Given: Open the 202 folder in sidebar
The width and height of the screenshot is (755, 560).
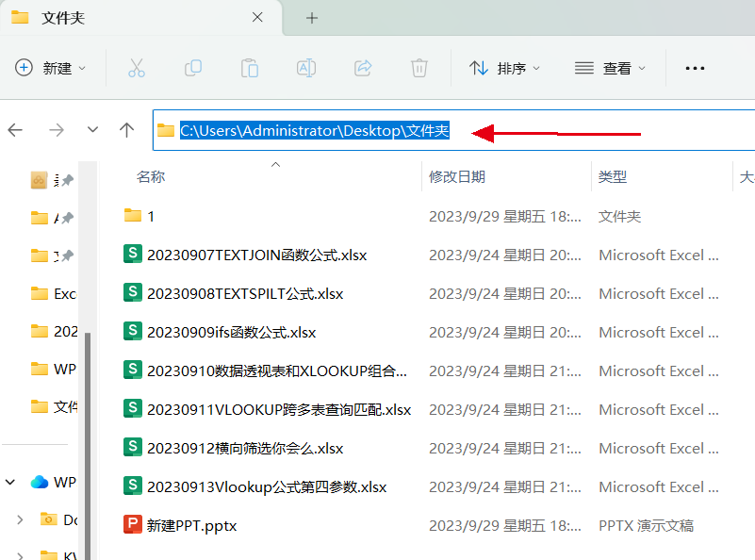Looking at the screenshot, I should (54, 331).
